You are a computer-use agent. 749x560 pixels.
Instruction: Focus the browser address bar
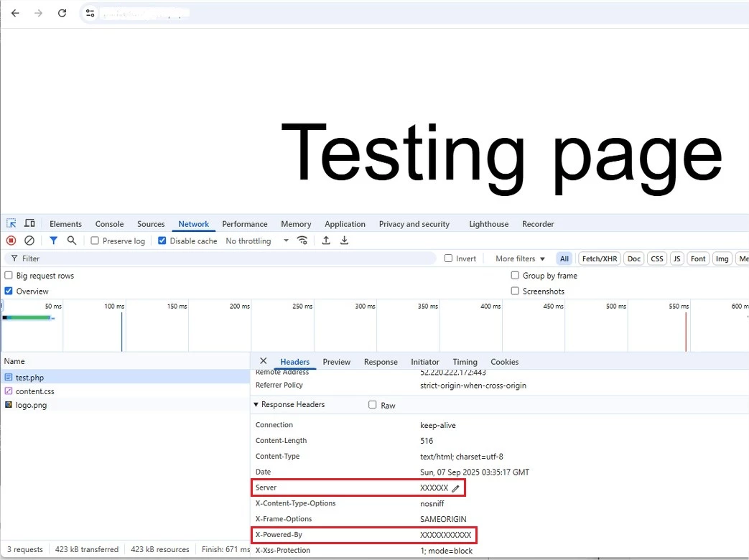pyautogui.click(x=416, y=13)
